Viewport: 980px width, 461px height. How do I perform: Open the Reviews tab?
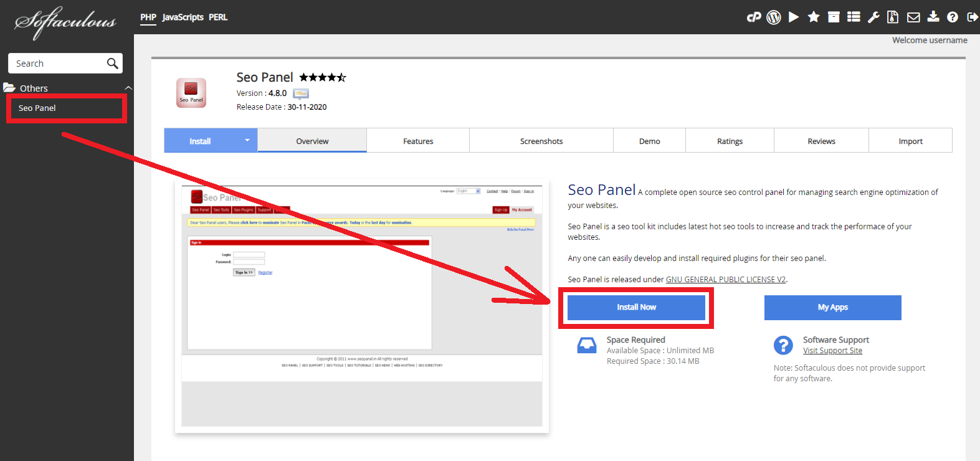(x=821, y=141)
